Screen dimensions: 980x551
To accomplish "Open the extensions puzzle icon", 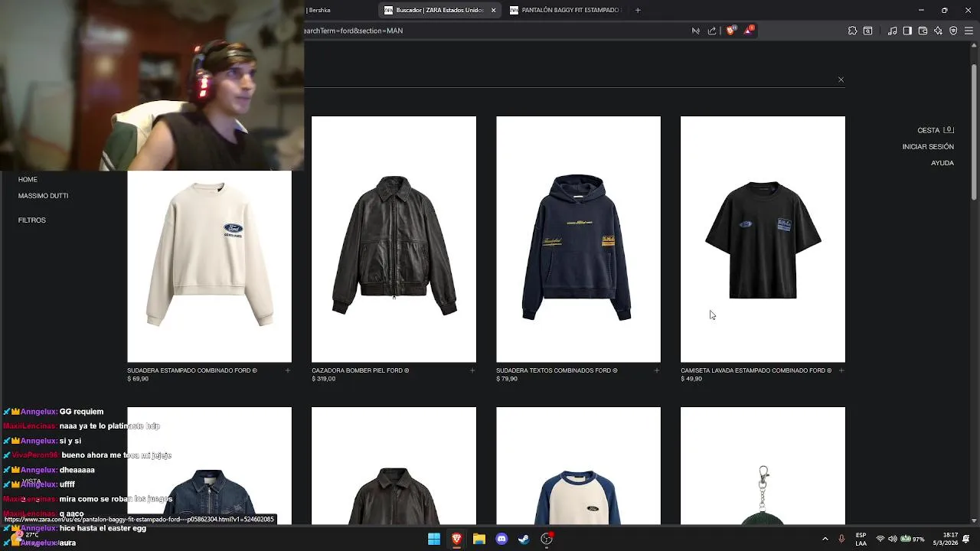I will coord(852,31).
